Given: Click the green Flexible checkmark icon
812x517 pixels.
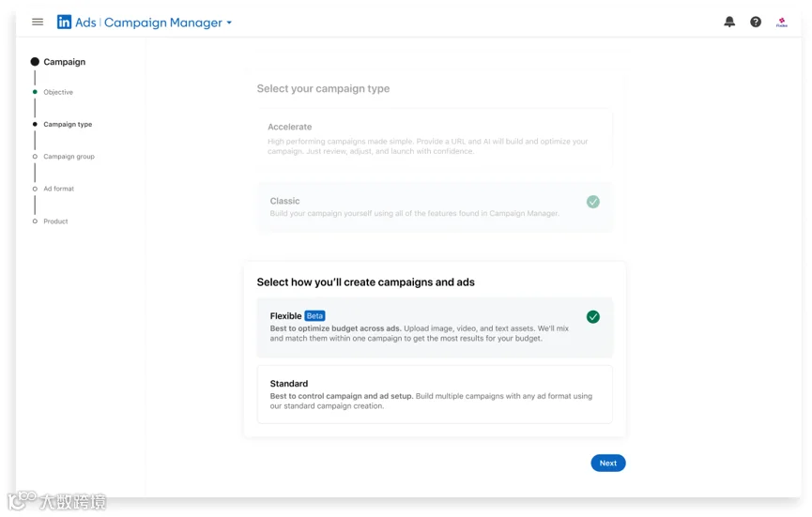Looking at the screenshot, I should [x=593, y=317].
